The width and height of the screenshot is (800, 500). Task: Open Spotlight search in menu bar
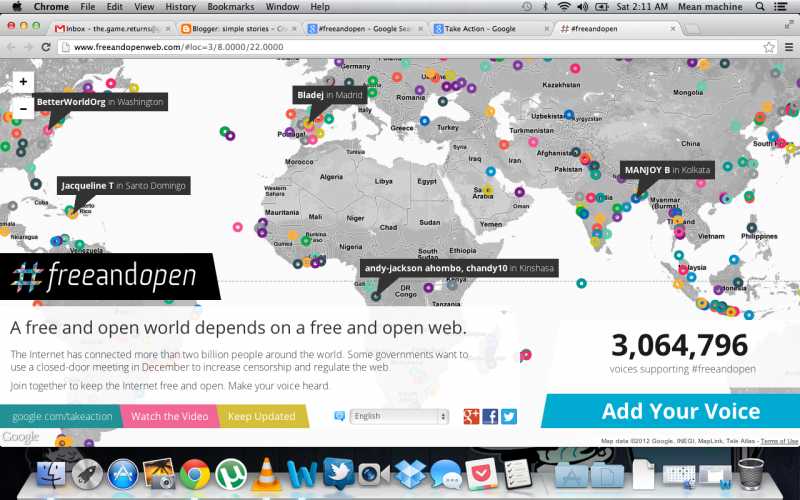[760, 7]
